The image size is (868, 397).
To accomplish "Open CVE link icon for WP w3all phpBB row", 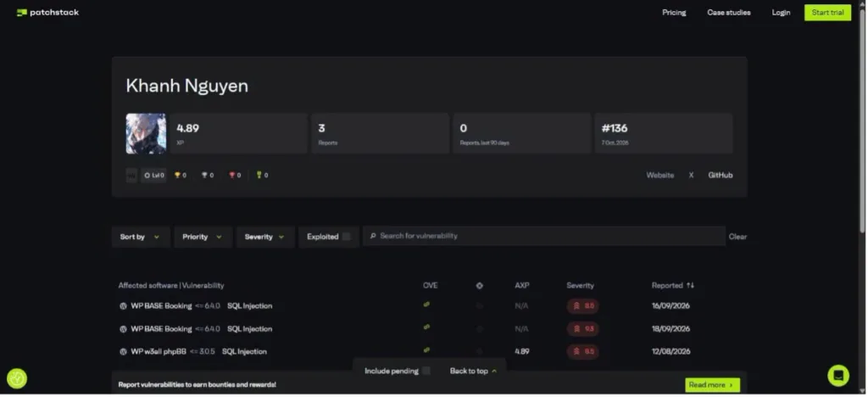I will click(426, 350).
